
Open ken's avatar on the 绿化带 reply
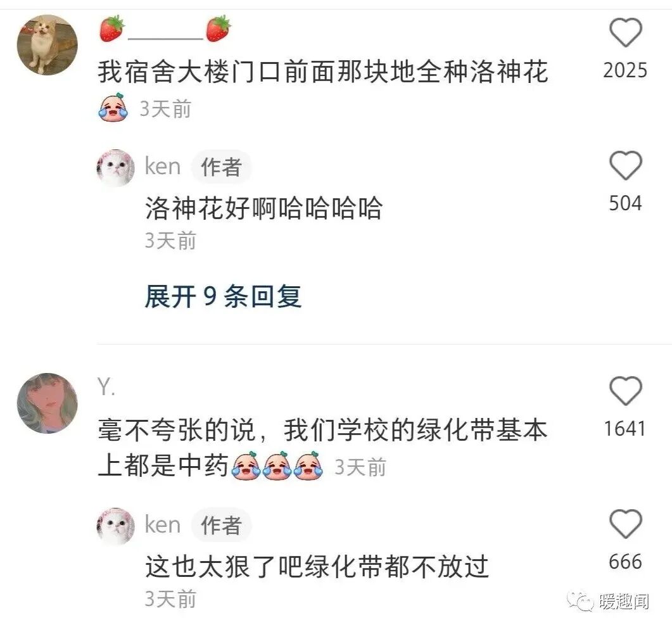click(x=116, y=526)
